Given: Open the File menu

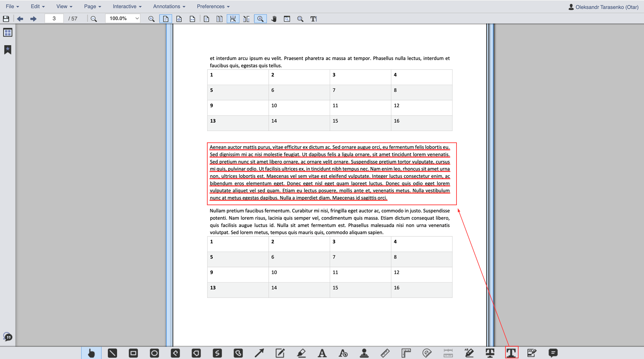Looking at the screenshot, I should click(12, 6).
